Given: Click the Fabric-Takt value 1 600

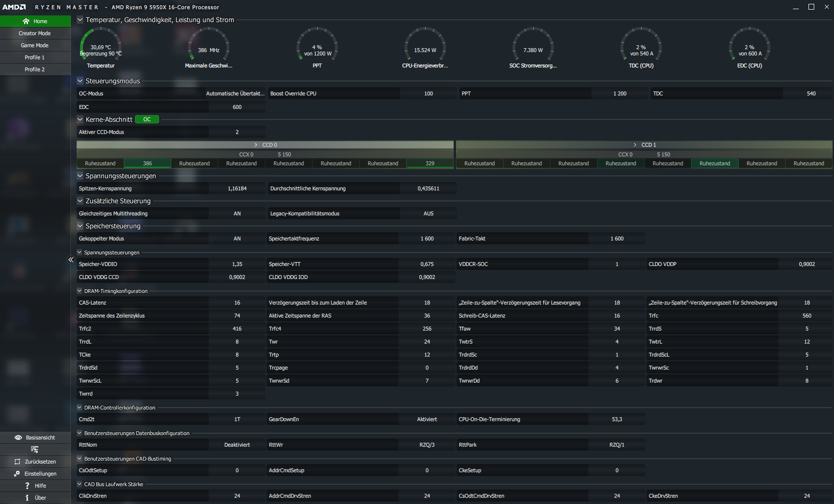Looking at the screenshot, I should tap(617, 239).
